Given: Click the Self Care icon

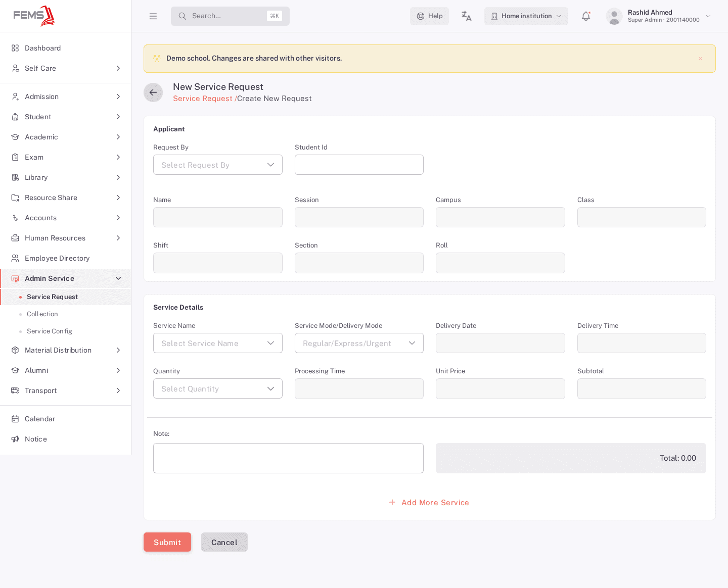Looking at the screenshot, I should pyautogui.click(x=15, y=68).
